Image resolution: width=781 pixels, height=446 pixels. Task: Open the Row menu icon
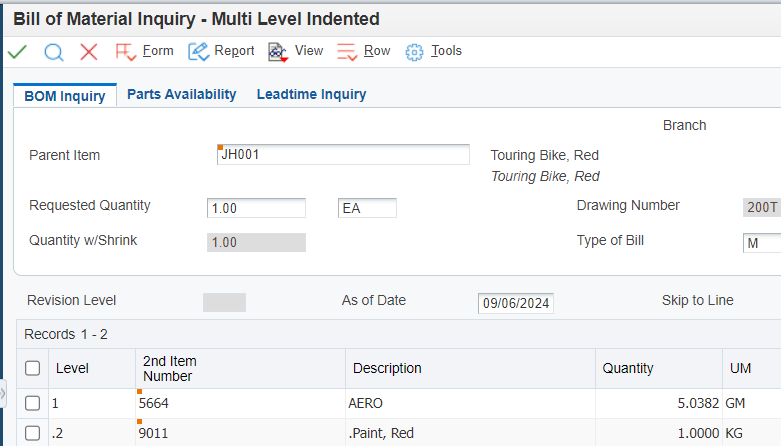pos(347,52)
